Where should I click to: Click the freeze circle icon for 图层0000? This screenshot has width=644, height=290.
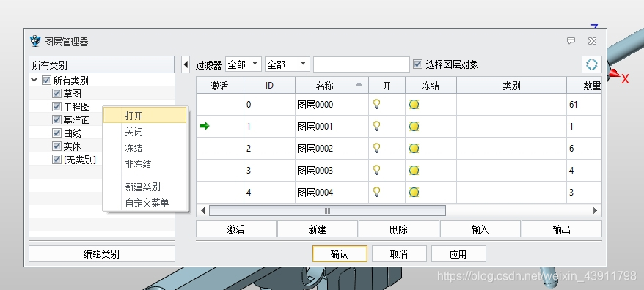click(x=414, y=105)
